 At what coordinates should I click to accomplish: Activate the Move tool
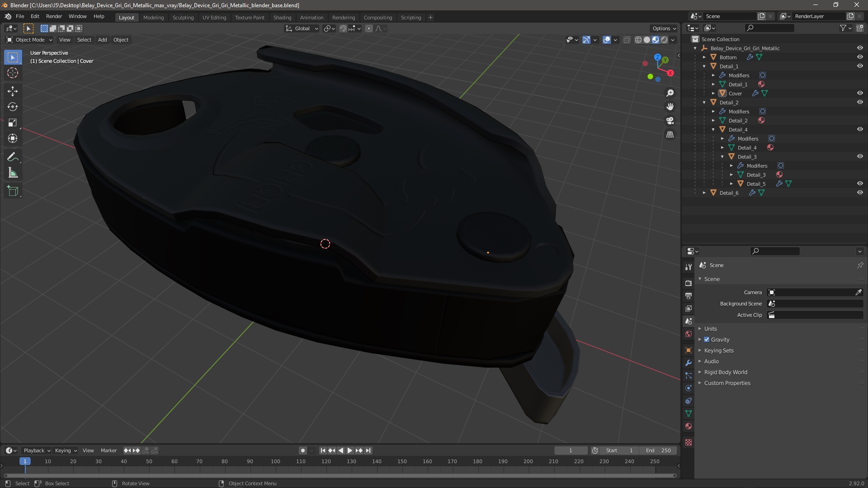(x=13, y=91)
